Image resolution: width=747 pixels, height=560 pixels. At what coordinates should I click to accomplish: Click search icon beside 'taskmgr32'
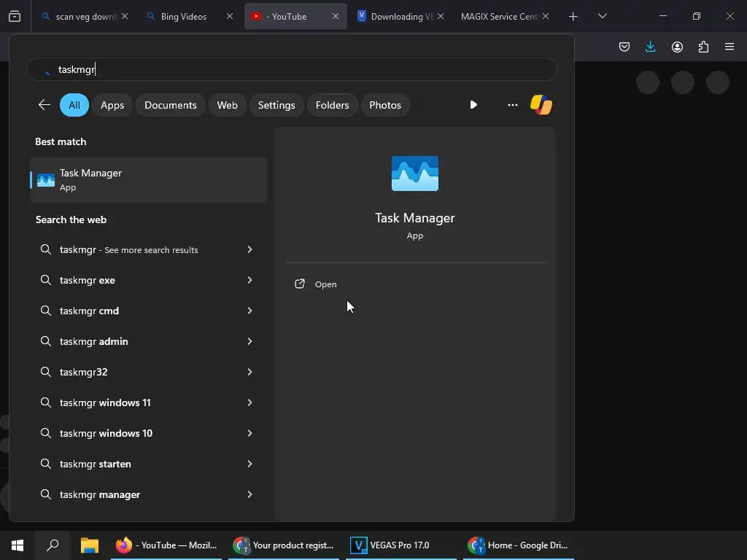click(46, 372)
